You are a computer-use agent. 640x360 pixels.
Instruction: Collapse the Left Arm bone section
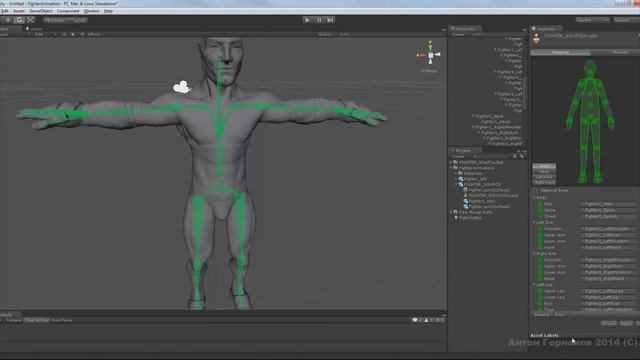pyautogui.click(x=534, y=222)
